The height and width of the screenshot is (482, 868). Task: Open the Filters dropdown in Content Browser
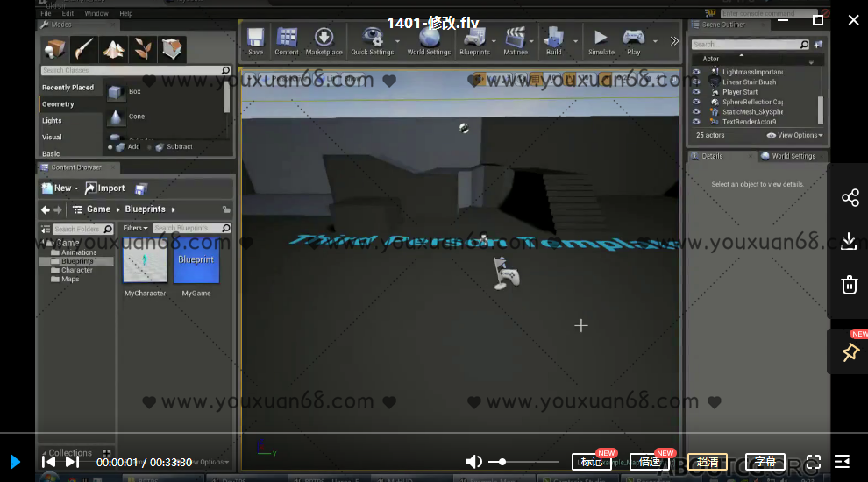[x=135, y=228]
